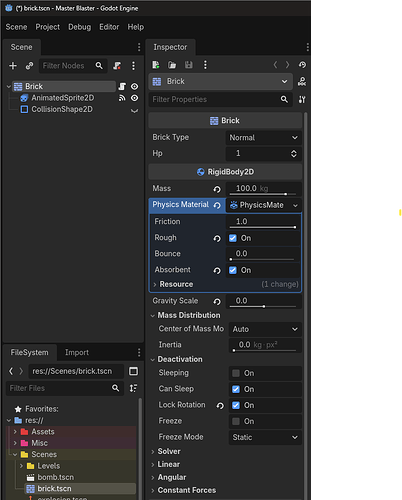Open the Project menu

[x=48, y=27]
